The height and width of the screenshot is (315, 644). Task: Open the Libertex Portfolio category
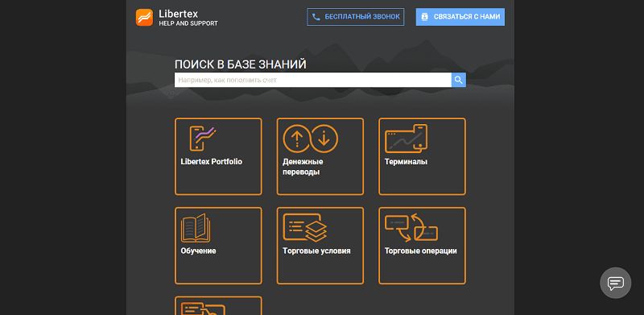pos(218,156)
